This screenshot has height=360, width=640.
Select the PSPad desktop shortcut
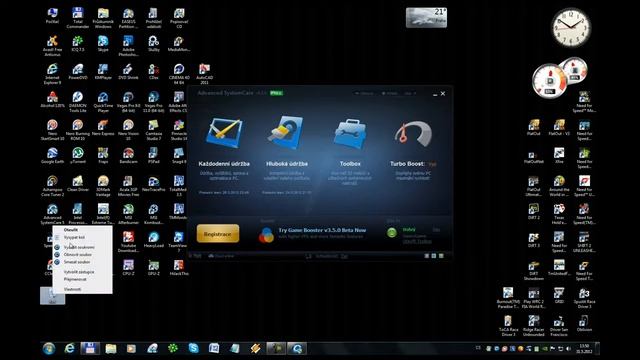[x=153, y=156]
